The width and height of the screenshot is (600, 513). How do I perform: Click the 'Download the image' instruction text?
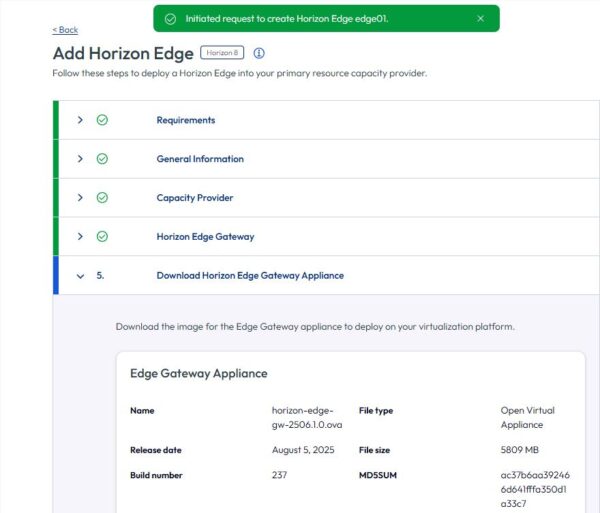click(315, 327)
